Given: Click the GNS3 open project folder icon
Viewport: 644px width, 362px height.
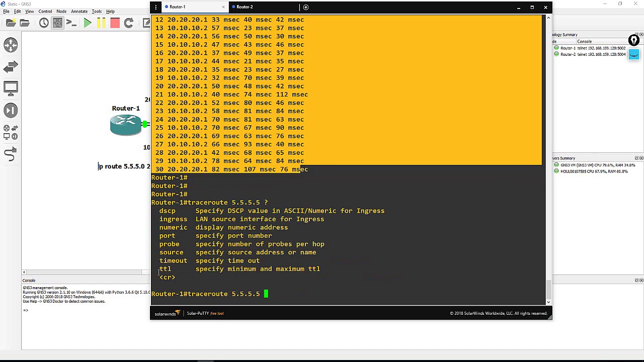Looking at the screenshot, I should [24, 23].
